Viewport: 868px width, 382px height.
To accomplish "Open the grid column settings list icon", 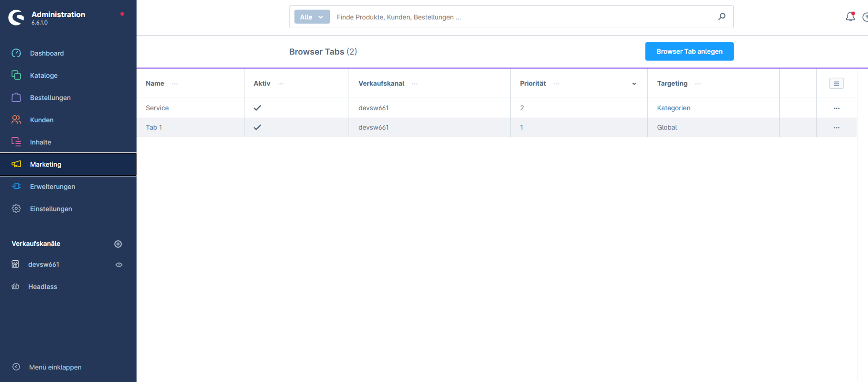I will click(x=837, y=83).
